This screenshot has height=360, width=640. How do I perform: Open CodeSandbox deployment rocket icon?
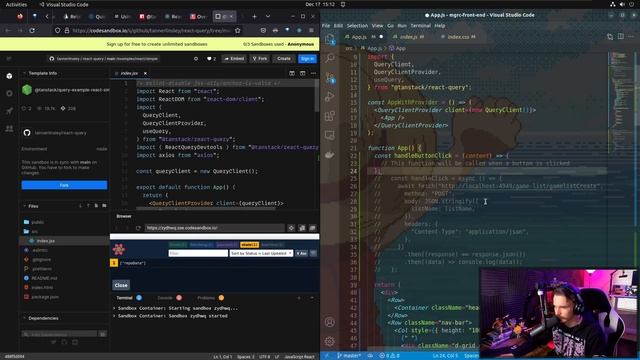9,111
